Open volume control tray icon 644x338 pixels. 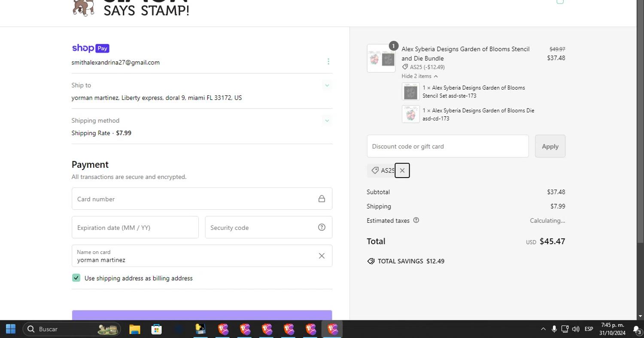(576, 329)
